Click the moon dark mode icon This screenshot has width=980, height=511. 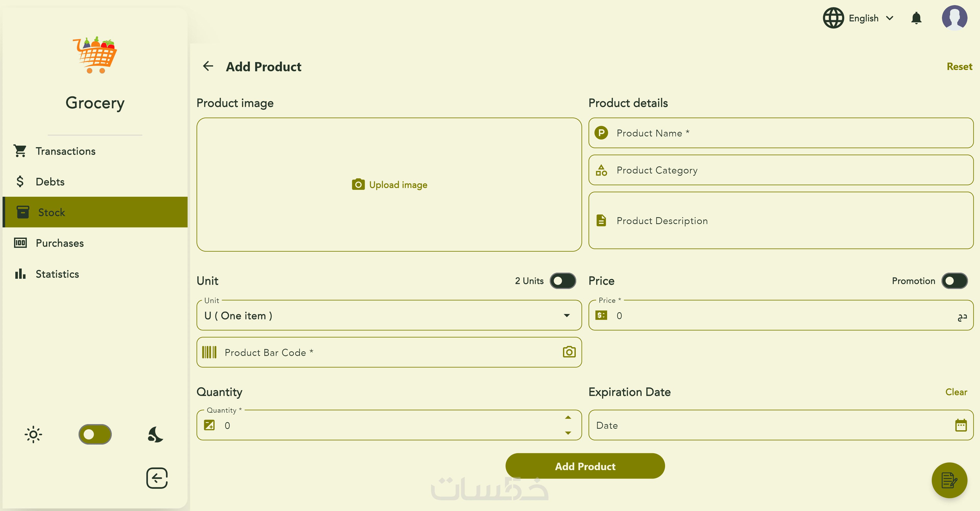(155, 434)
